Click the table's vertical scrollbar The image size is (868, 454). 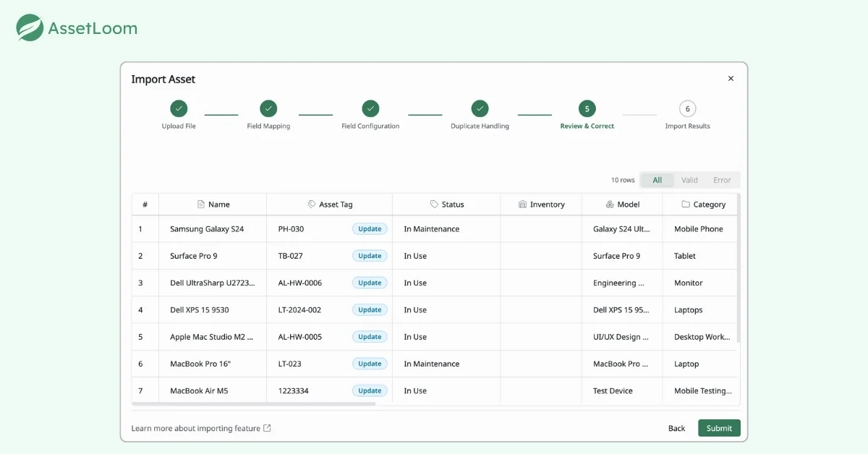coord(739,267)
